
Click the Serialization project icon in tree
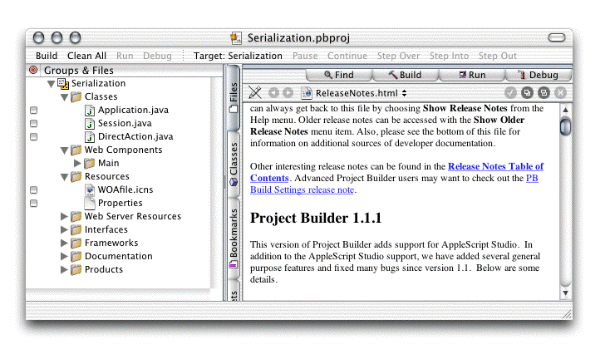[x=63, y=83]
